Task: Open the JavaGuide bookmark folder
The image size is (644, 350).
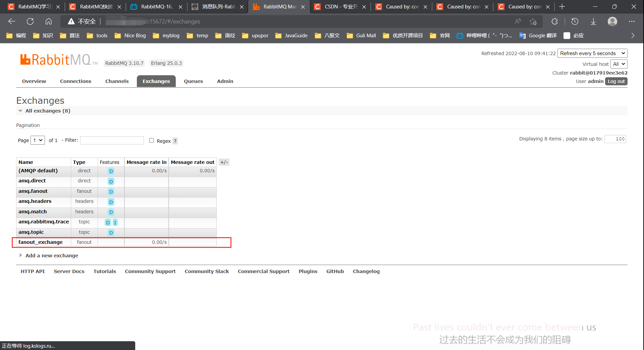Action: click(291, 35)
